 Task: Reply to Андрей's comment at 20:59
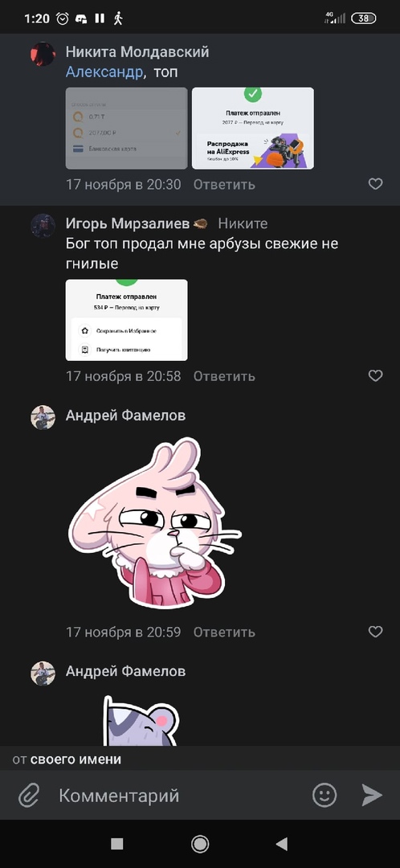[x=224, y=633]
